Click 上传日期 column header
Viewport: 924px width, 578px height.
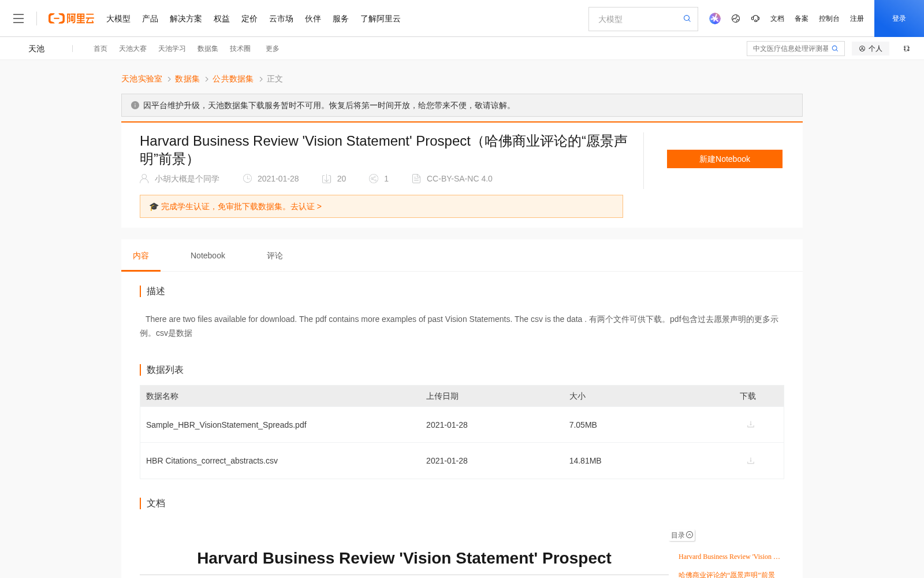coord(442,396)
